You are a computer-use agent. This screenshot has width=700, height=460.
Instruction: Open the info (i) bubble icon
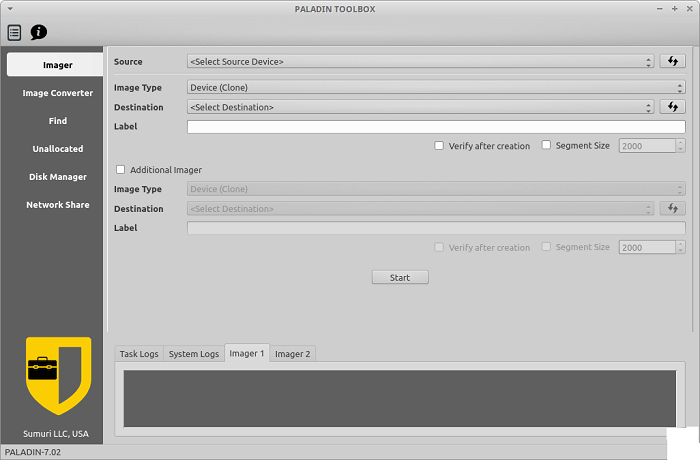pyautogui.click(x=38, y=32)
